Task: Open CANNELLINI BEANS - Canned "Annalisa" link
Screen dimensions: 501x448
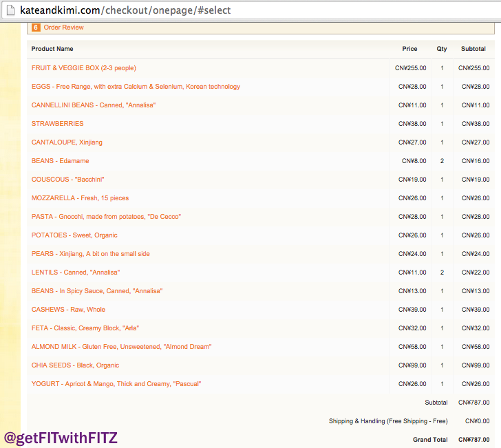Action: click(x=94, y=105)
